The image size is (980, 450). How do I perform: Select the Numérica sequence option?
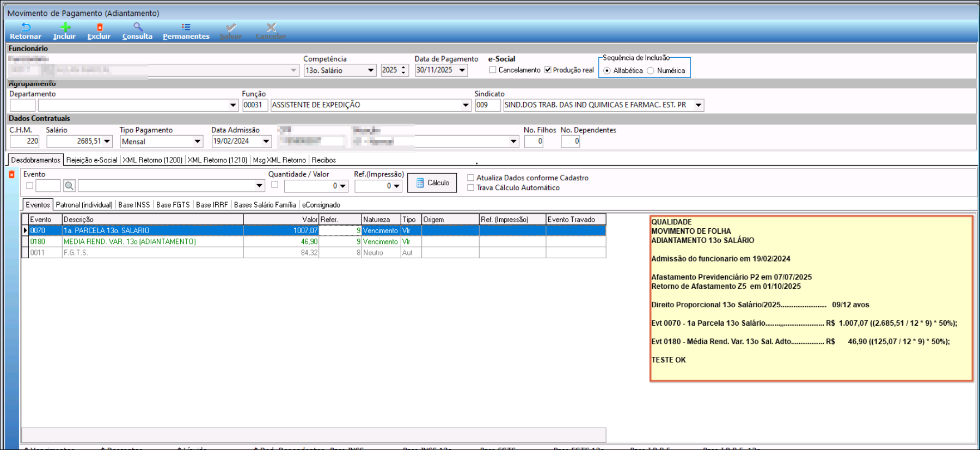tap(650, 71)
